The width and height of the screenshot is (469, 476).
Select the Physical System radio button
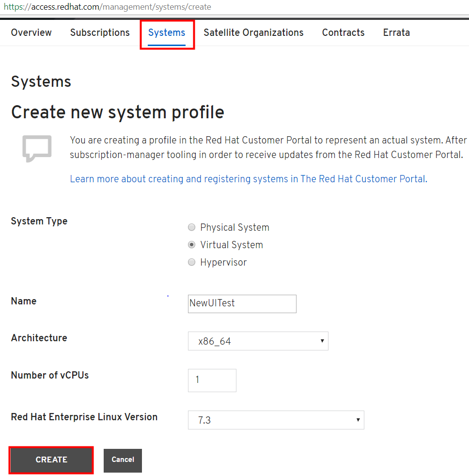click(192, 227)
